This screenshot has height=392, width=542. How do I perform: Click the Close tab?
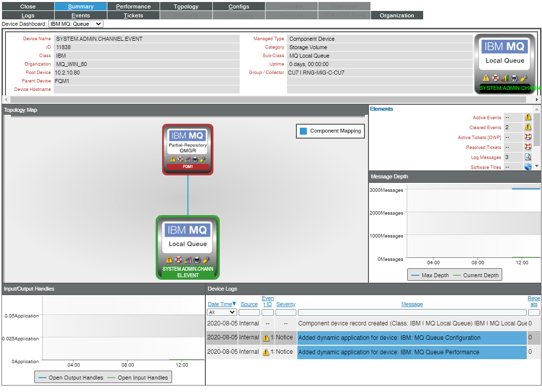point(28,6)
